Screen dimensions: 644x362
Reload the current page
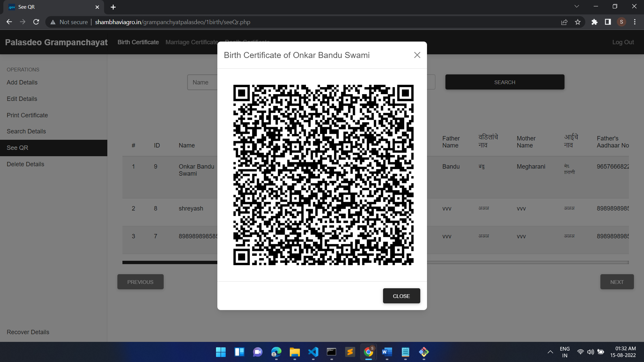pos(36,22)
